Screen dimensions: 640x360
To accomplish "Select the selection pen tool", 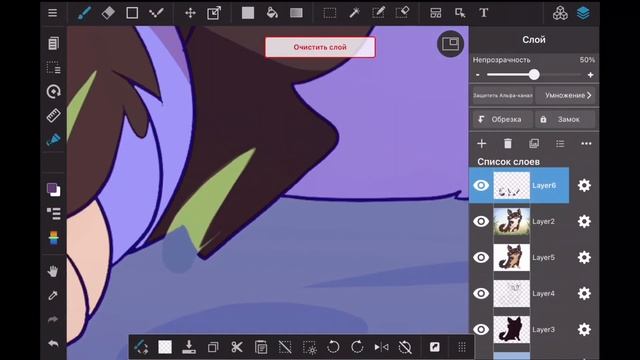I will pos(378,13).
